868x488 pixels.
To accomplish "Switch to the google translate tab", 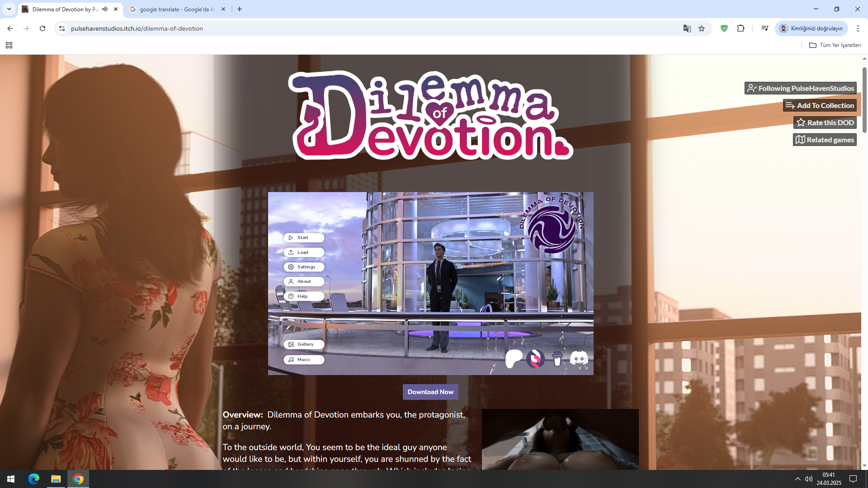I will point(176,9).
